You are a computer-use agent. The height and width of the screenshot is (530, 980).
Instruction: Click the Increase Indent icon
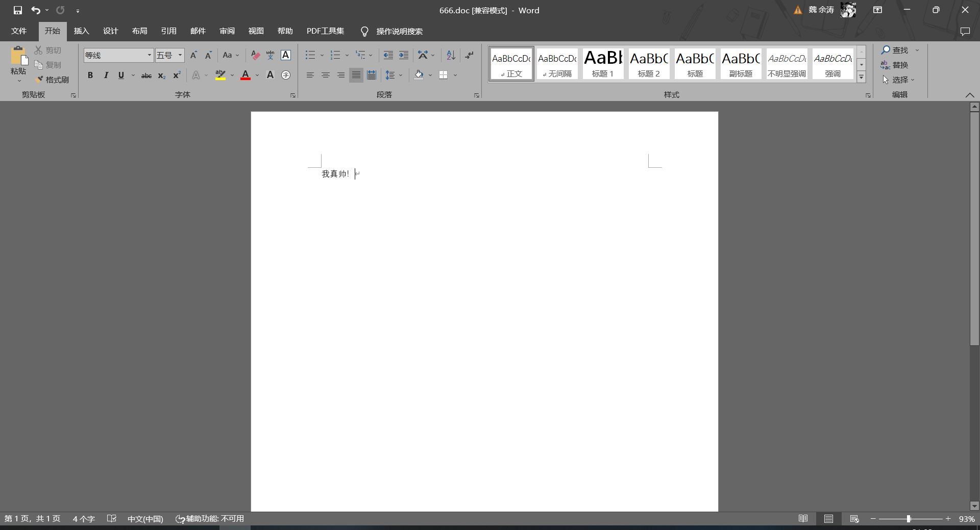pos(403,55)
